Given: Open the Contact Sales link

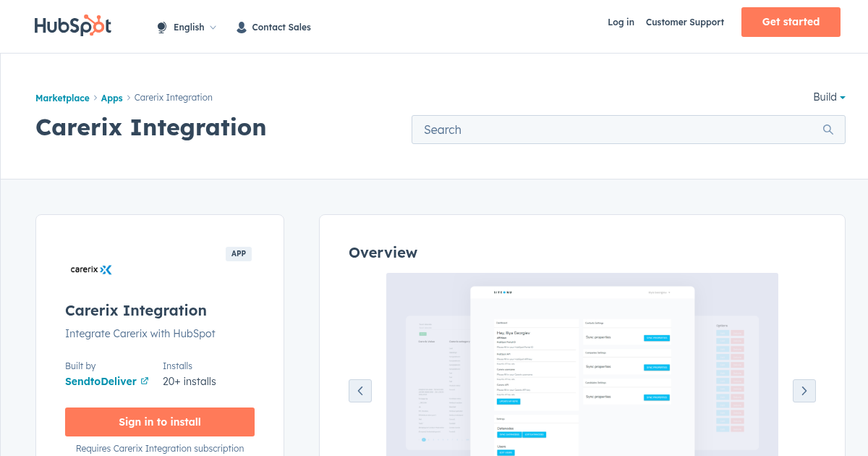Looking at the screenshot, I should (281, 28).
